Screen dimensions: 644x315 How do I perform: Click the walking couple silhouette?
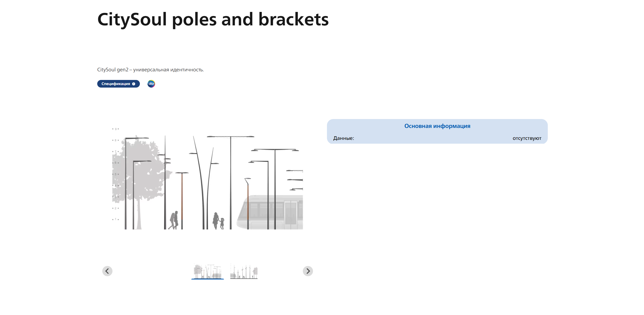174,220
